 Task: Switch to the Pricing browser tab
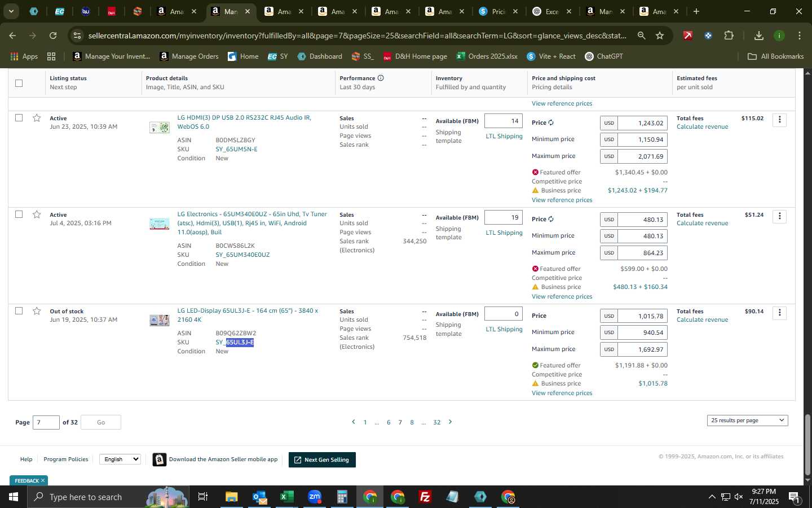498,11
